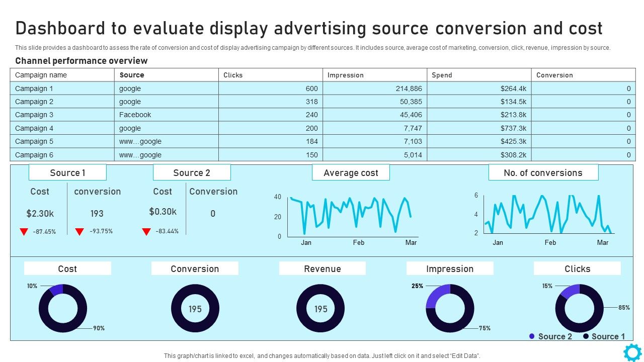Select the Source 2 legend dot

click(x=532, y=336)
